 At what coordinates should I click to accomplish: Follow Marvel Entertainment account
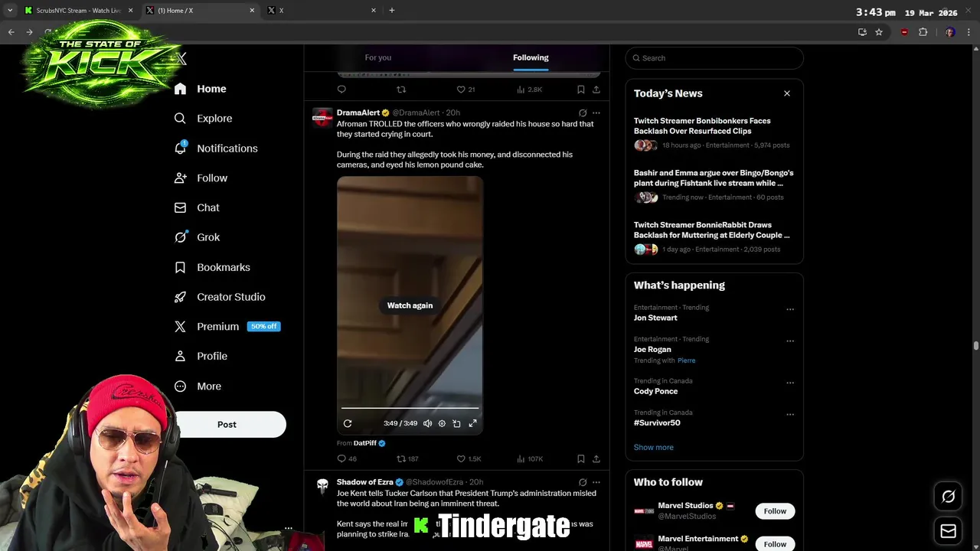775,544
